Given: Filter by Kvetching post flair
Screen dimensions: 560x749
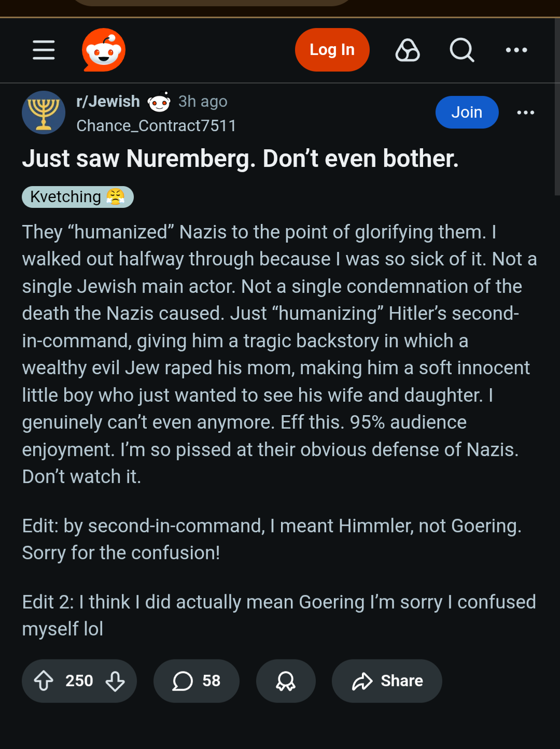Looking at the screenshot, I should click(x=78, y=197).
